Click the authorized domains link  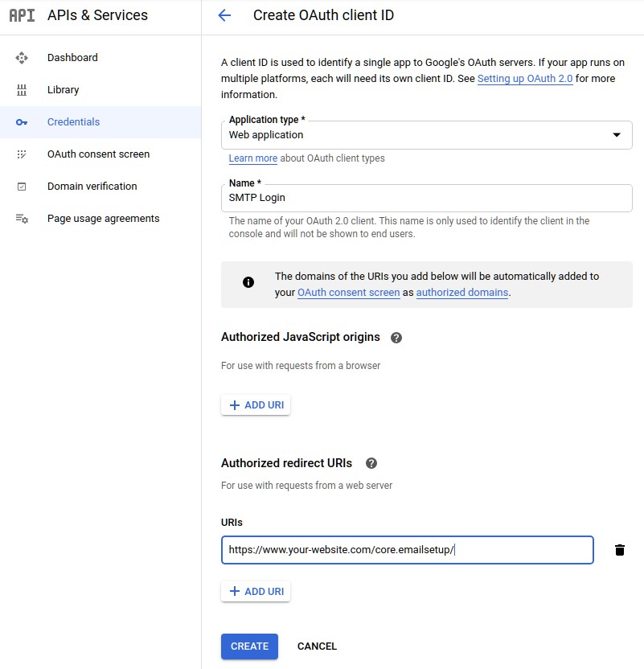coord(462,293)
